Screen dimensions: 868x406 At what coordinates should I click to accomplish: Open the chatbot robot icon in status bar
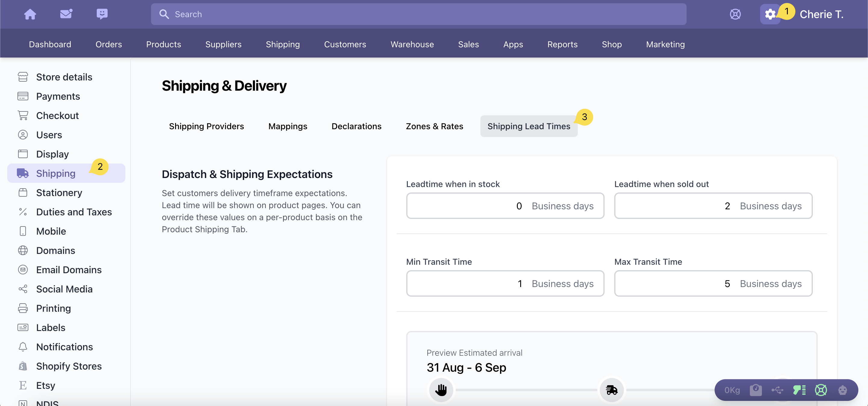843,390
